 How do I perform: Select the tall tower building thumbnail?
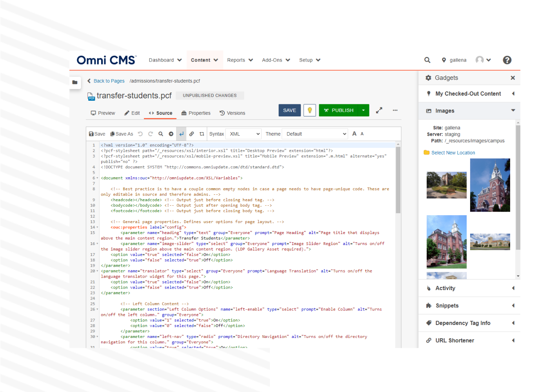pyautogui.click(x=490, y=185)
